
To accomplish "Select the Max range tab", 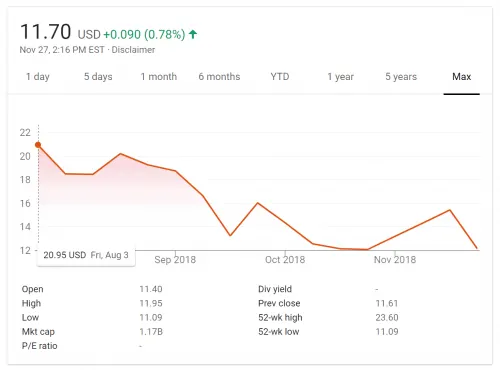I will click(x=462, y=77).
